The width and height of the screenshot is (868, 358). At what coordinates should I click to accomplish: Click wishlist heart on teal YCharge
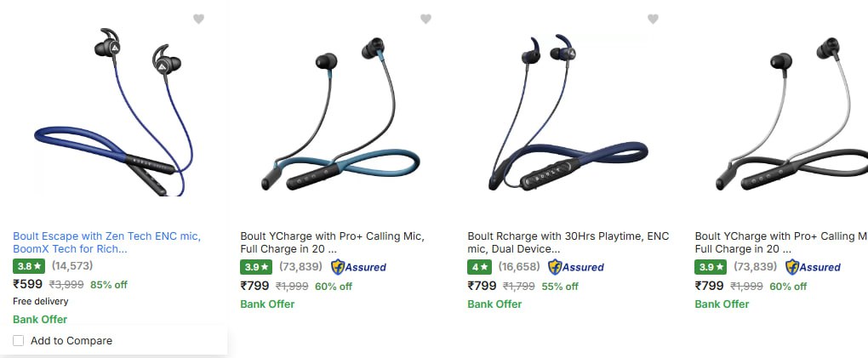[x=425, y=20]
